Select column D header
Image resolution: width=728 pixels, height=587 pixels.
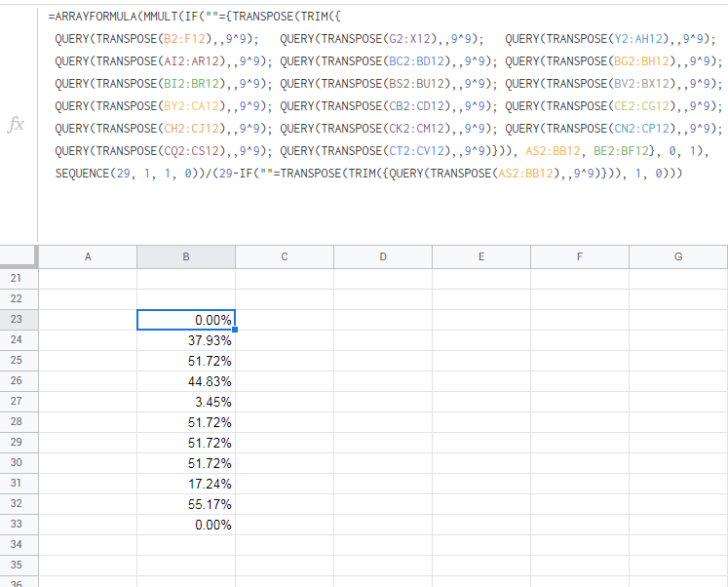click(x=383, y=256)
